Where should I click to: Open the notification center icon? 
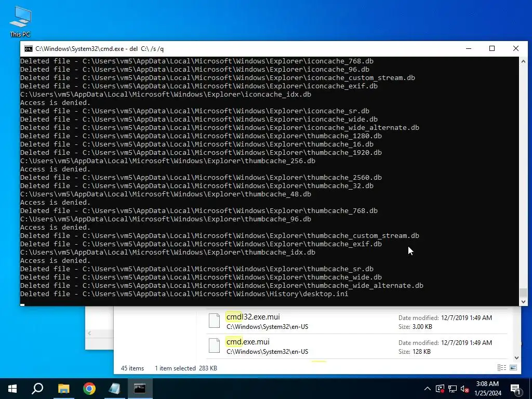(x=515, y=389)
